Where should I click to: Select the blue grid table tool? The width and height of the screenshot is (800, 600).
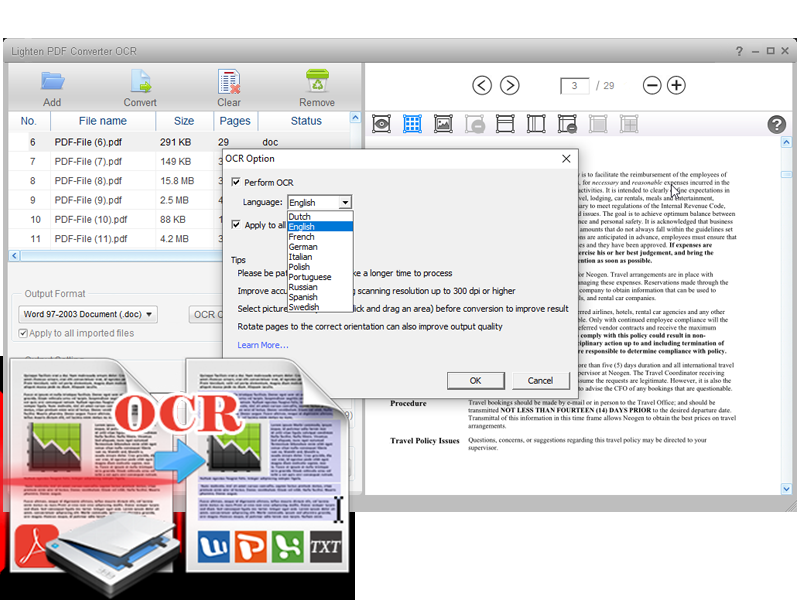click(412, 124)
